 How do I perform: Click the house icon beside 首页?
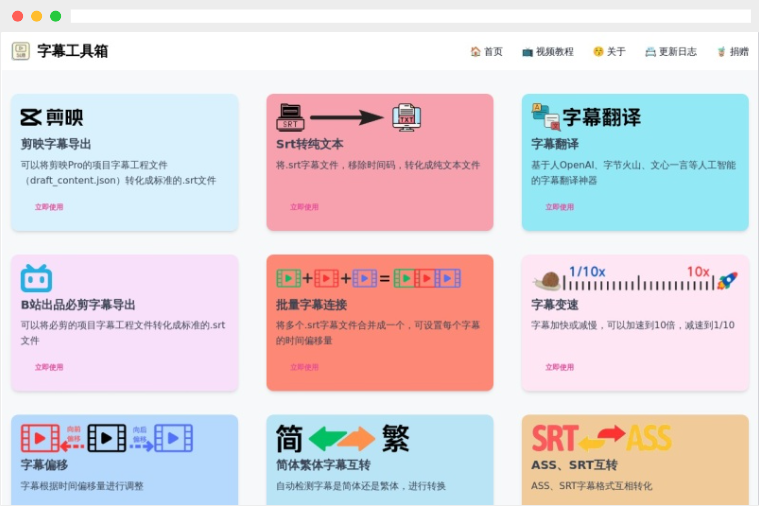(x=475, y=51)
